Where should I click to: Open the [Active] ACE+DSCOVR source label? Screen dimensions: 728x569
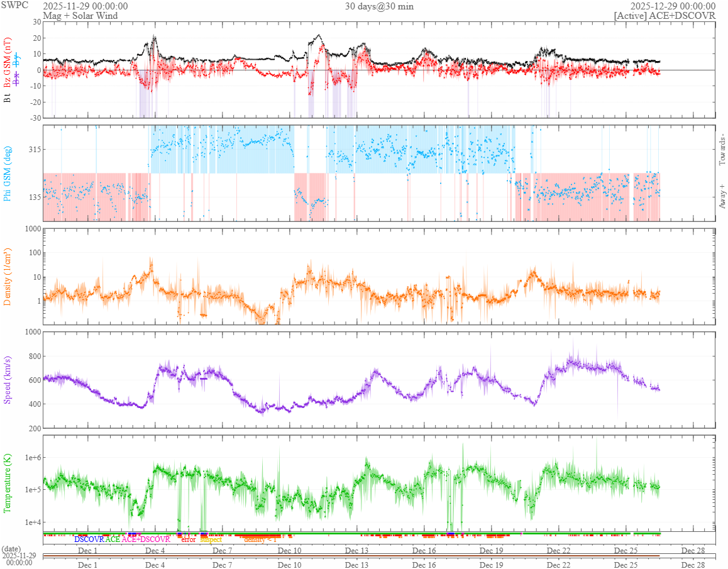click(665, 15)
